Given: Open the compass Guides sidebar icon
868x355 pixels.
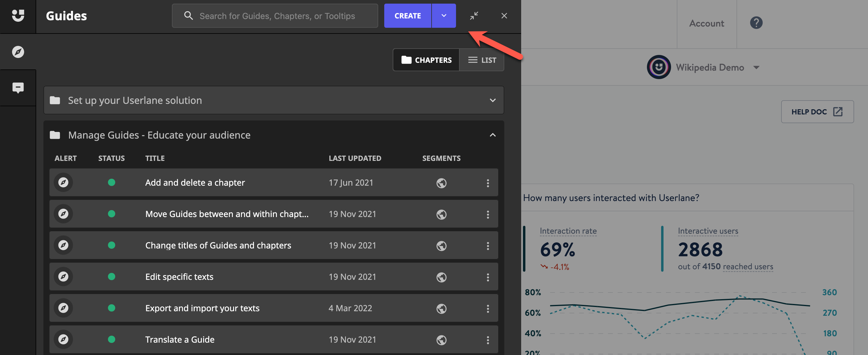Looking at the screenshot, I should pos(18,52).
